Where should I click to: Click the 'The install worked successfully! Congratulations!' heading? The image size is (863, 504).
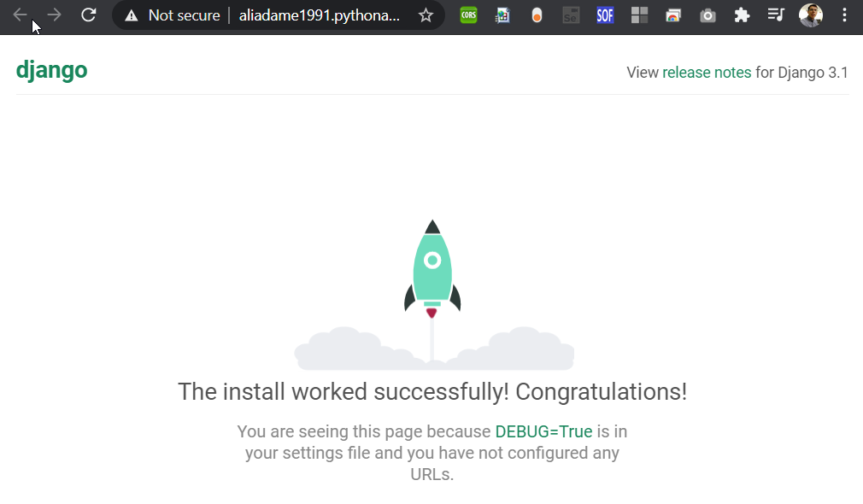(432, 392)
